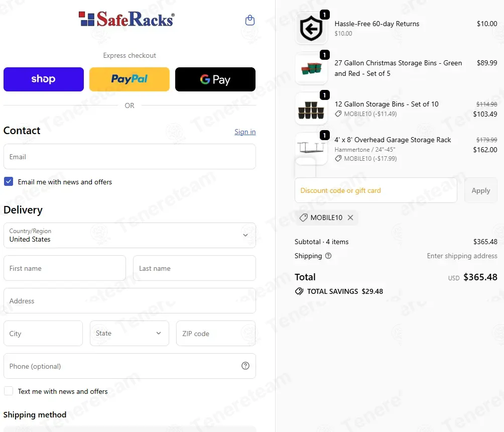
Task: Open the shopping bag cart icon
Action: [x=250, y=20]
